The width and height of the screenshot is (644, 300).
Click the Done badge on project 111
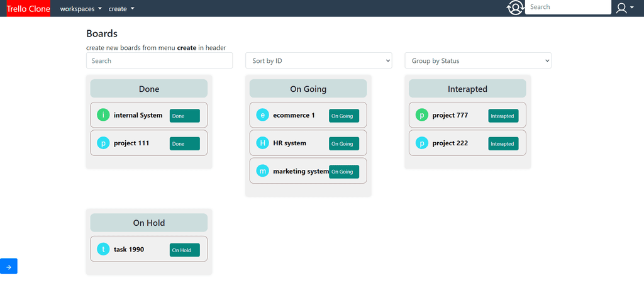[x=185, y=144]
